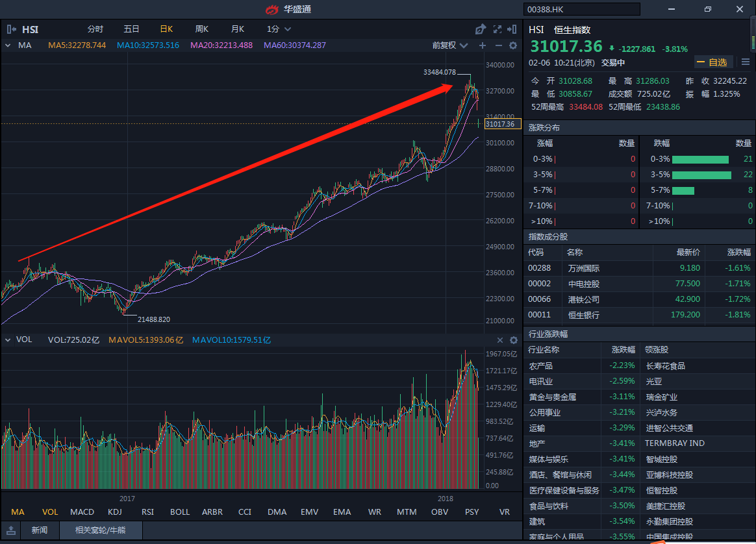Enable the DMA indicator
This screenshot has width=756, height=544.
277,512
